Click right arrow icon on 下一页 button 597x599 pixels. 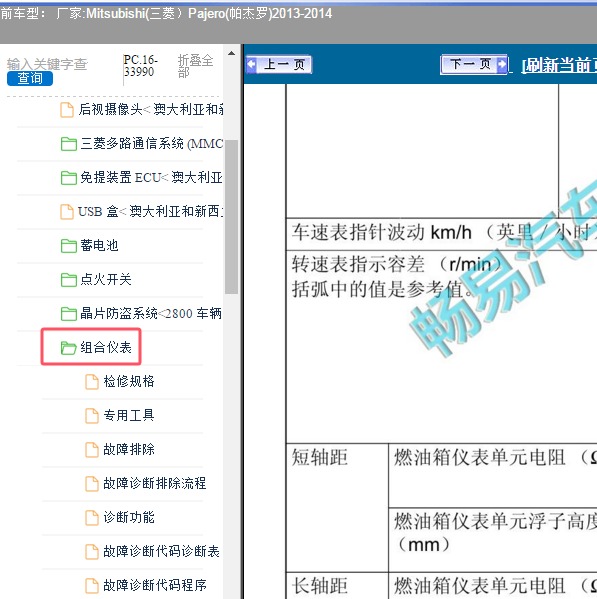click(x=502, y=64)
